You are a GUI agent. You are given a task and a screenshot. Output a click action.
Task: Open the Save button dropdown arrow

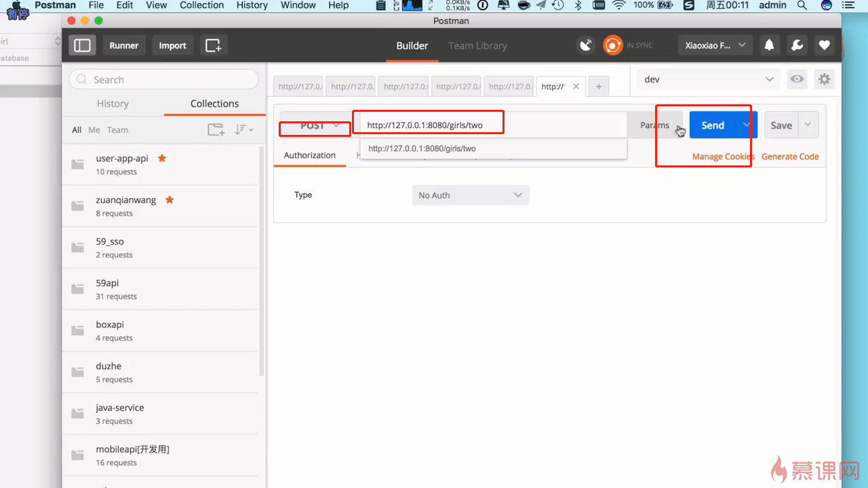pos(808,125)
